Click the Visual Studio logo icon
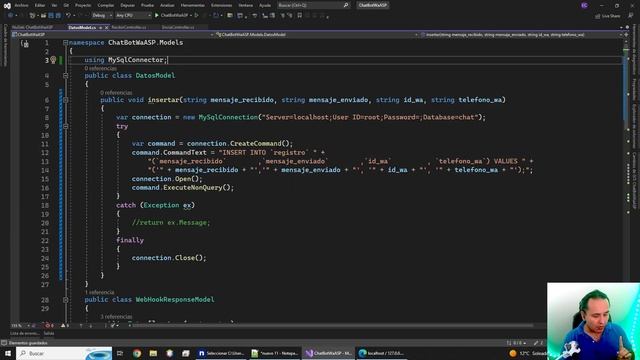This screenshot has height=360, width=640. click(7, 5)
